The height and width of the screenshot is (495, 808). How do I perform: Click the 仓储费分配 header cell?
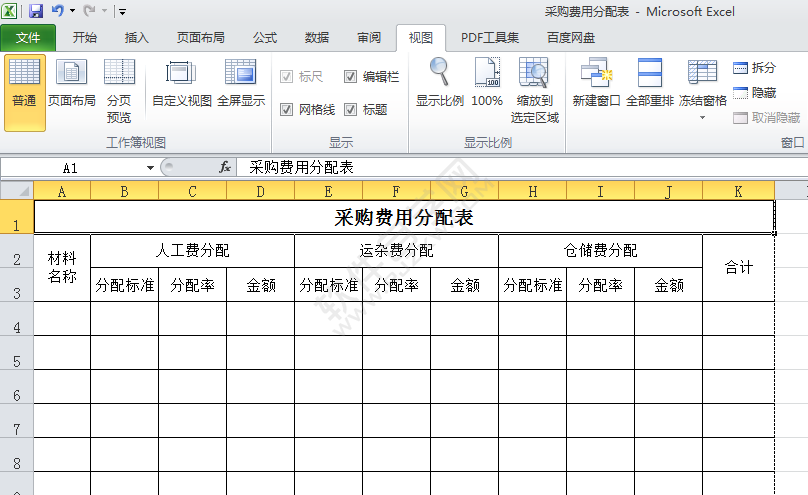click(600, 251)
